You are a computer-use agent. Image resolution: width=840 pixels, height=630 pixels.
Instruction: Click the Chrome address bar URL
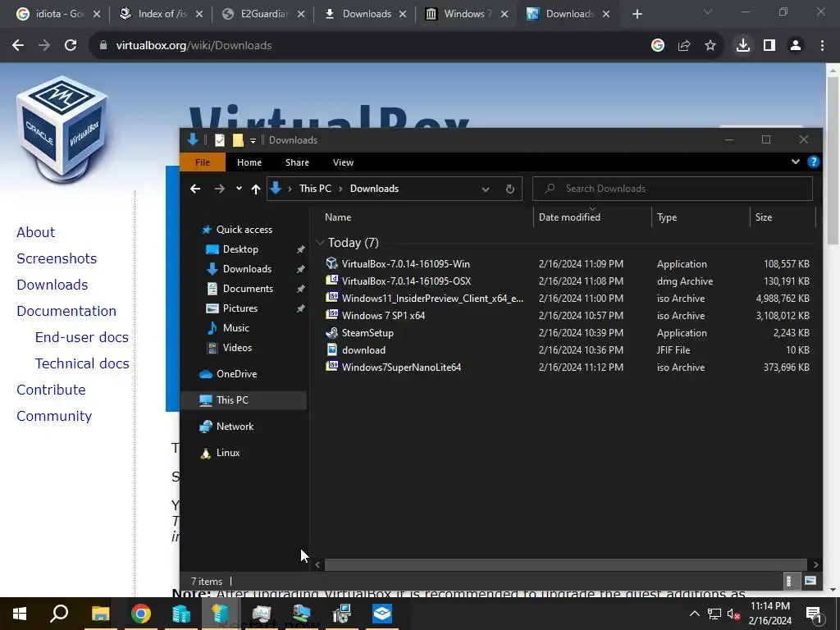tap(194, 46)
